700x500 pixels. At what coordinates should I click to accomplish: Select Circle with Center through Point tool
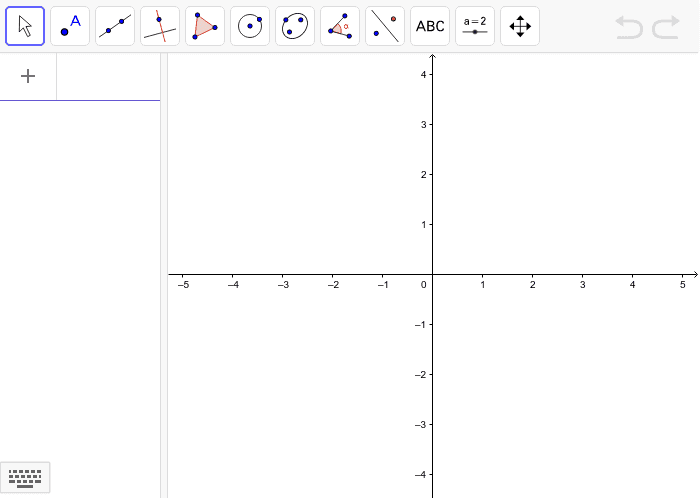[250, 26]
